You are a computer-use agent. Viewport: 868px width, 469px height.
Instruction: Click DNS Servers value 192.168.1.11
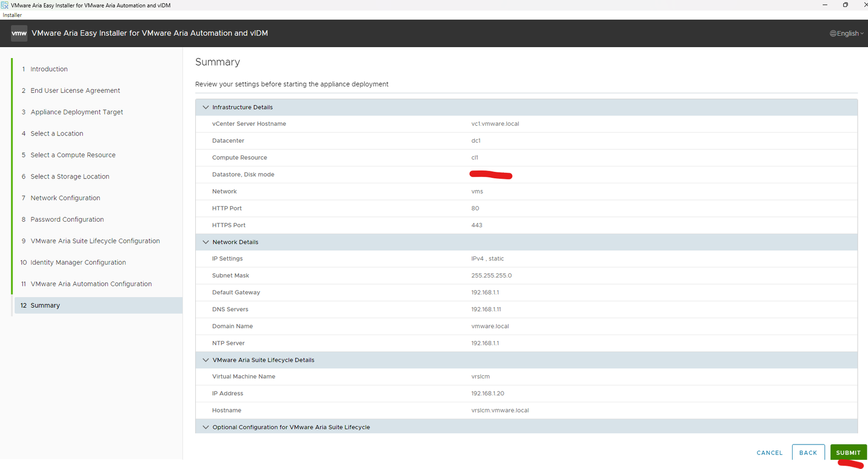[486, 310]
